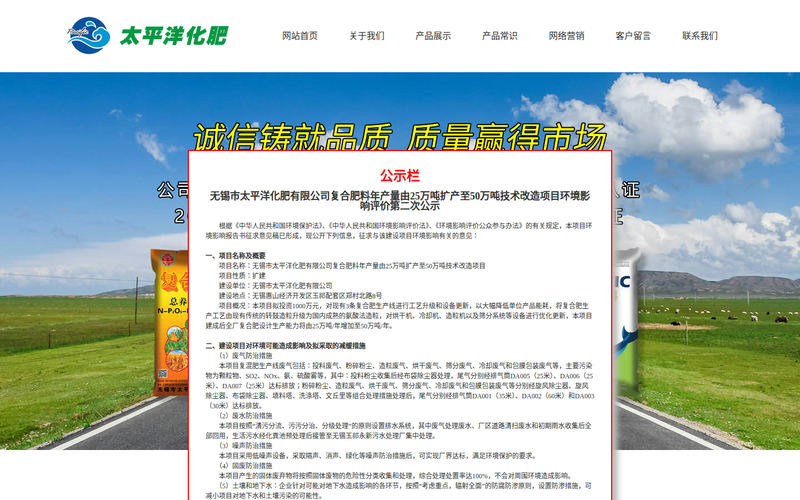Viewport: 800px width, 500px height.
Task: Click the 项目名称 line in the notice
Action: click(x=352, y=266)
